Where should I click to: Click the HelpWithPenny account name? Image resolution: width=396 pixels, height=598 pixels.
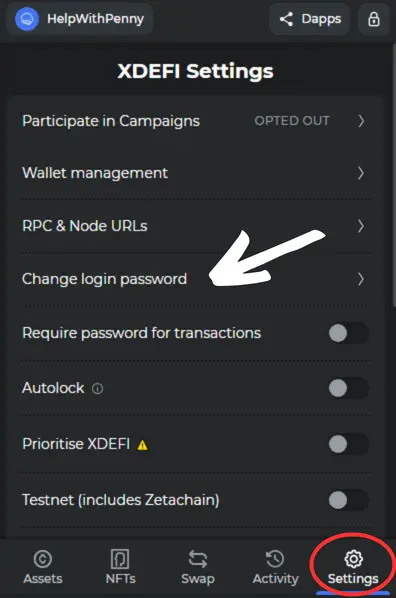click(x=95, y=19)
